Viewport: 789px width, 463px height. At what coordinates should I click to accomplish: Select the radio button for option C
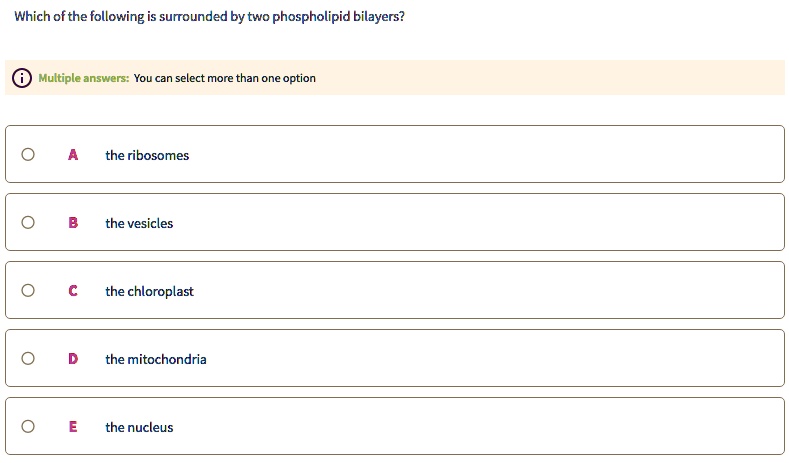[28, 291]
